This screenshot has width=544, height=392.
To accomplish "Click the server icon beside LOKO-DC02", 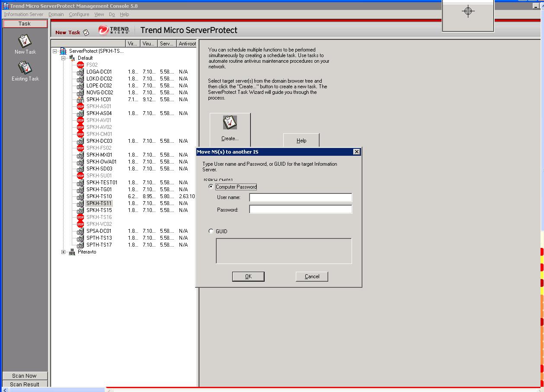I will [80, 79].
